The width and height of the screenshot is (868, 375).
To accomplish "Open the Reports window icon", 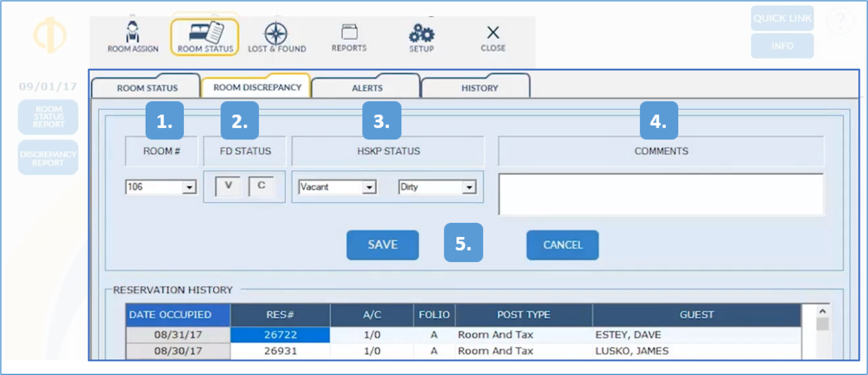I will (349, 32).
